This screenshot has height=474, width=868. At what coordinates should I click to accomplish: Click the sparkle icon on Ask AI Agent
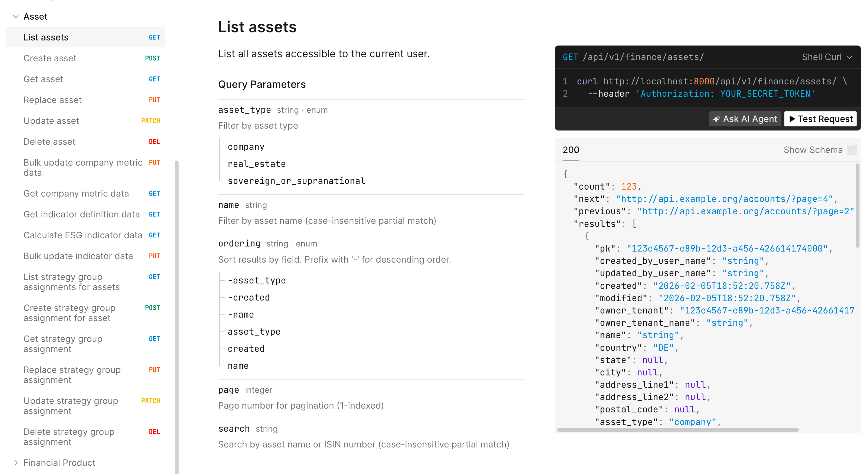click(x=717, y=118)
